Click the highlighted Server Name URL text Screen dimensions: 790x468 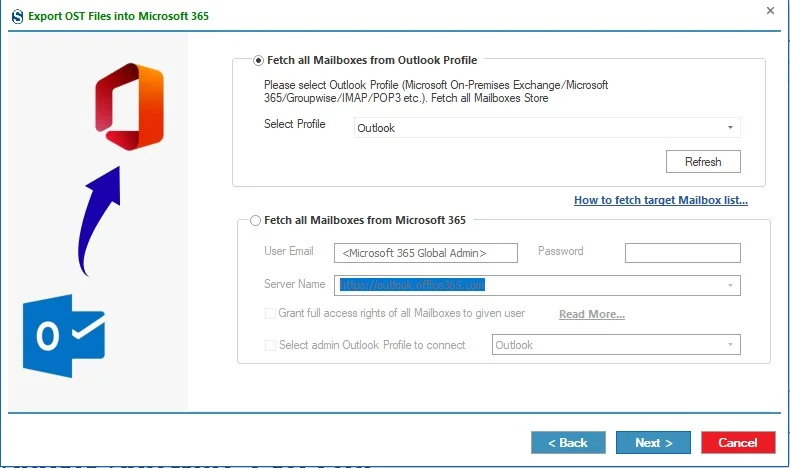coord(412,285)
